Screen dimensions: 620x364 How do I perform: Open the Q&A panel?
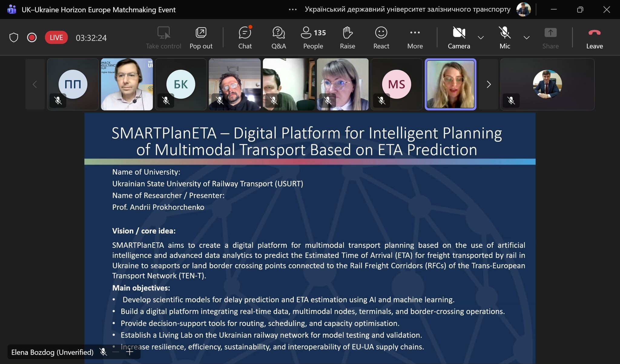279,38
